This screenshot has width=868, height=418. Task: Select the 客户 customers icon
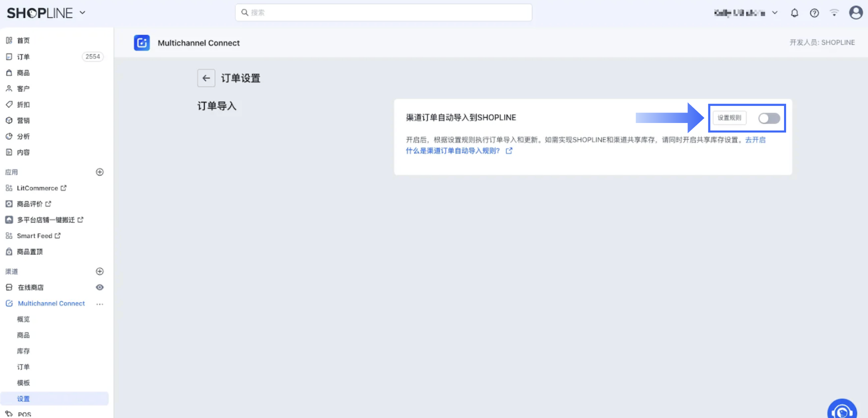click(x=9, y=89)
